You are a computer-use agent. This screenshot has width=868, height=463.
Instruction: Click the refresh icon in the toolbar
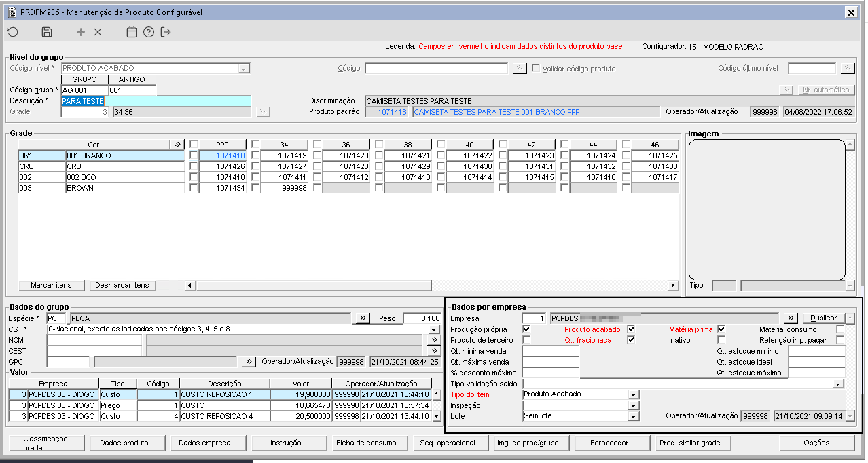point(12,32)
